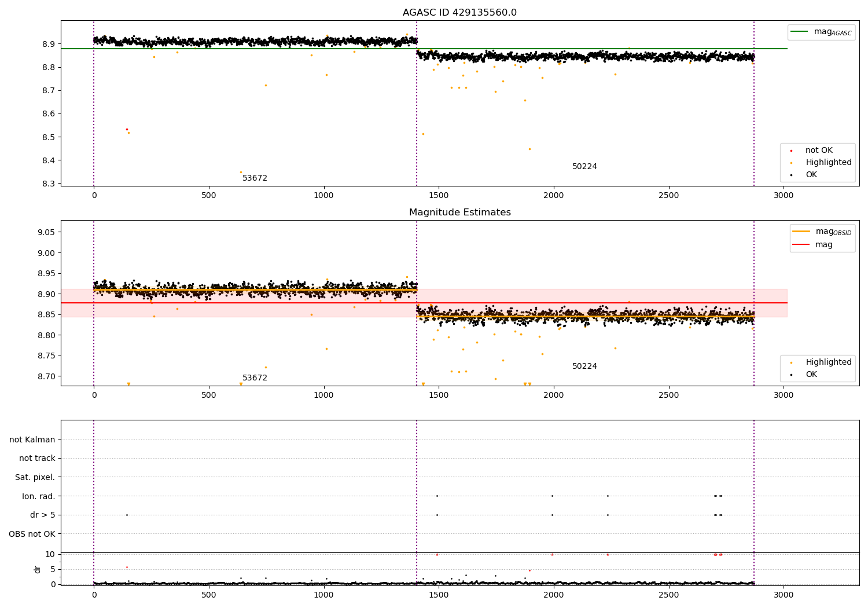Click the "Magnitude Estimates" subplot title
This screenshot has width=868, height=608.
pyautogui.click(x=459, y=213)
